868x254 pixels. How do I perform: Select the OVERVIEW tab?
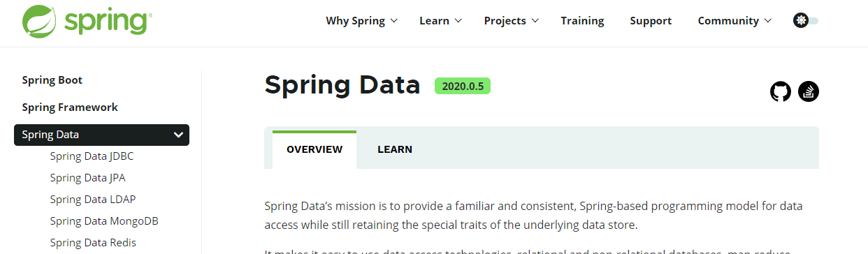tap(314, 149)
